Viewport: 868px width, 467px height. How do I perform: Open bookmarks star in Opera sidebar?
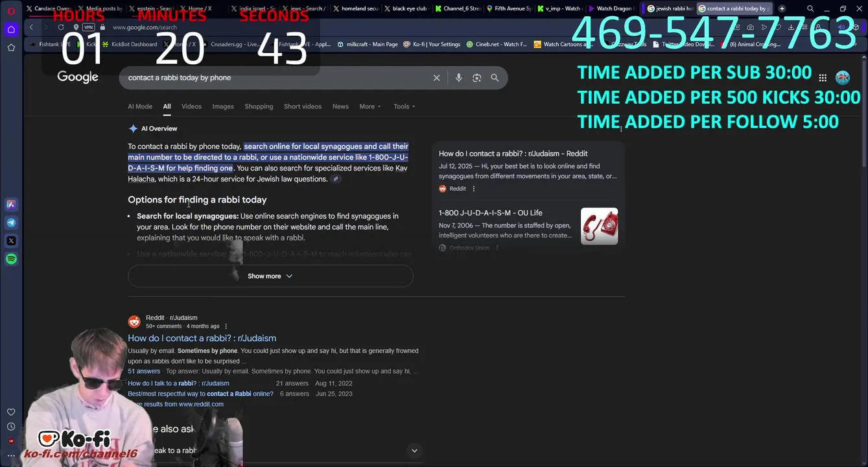[11, 47]
